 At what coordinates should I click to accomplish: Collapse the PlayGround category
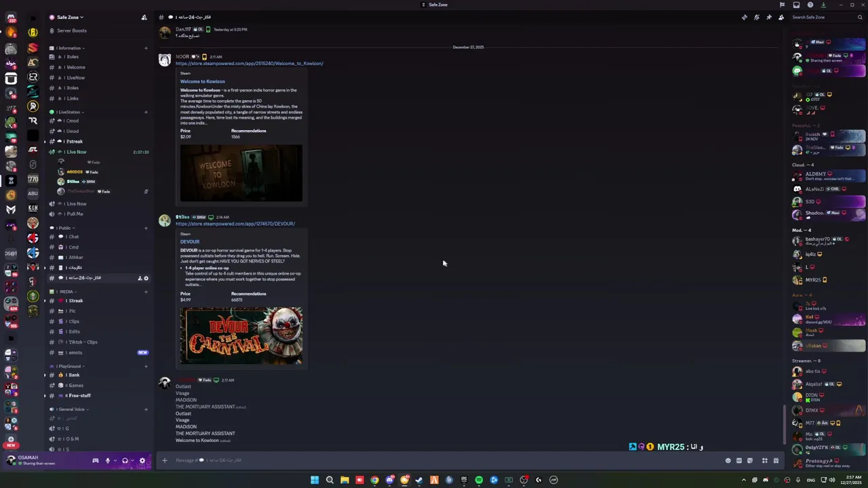tap(68, 366)
